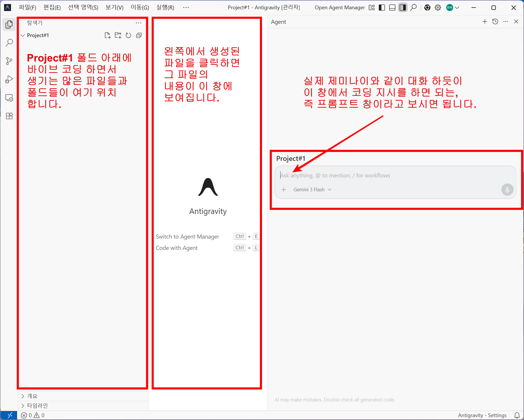Open the 편집(E) menu
The width and height of the screenshot is (524, 420).
(x=52, y=8)
